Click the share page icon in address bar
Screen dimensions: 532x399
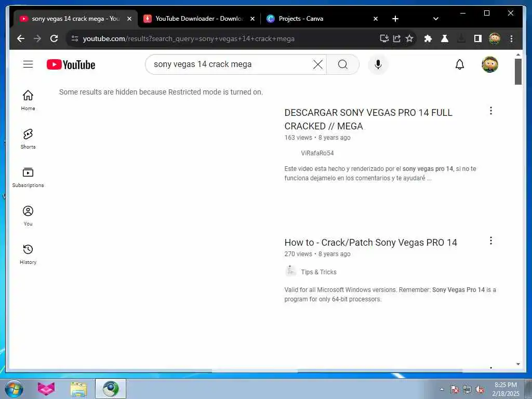[396, 38]
